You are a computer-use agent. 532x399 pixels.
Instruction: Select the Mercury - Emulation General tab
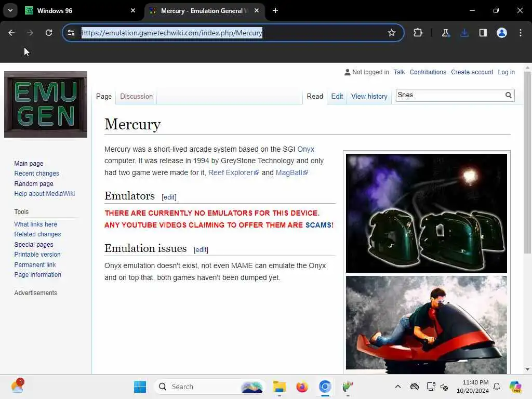click(204, 10)
